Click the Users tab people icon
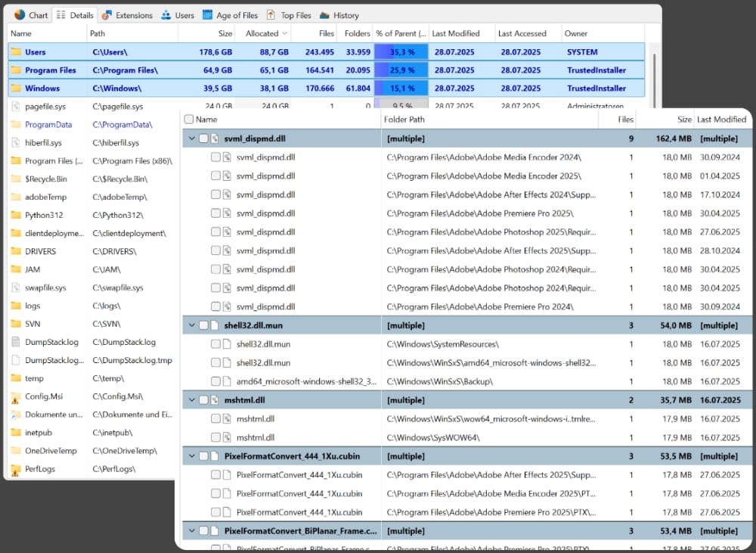The width and height of the screenshot is (756, 553). pyautogui.click(x=166, y=15)
